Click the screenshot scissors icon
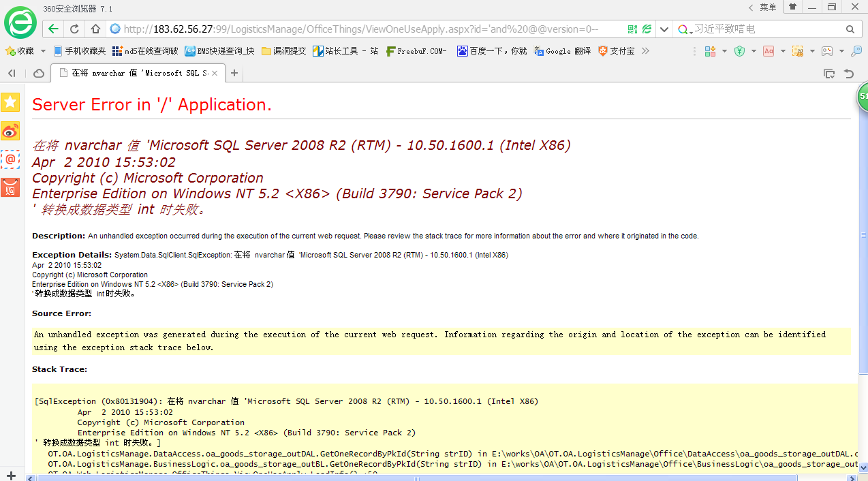Image resolution: width=868 pixels, height=481 pixels. (x=798, y=51)
